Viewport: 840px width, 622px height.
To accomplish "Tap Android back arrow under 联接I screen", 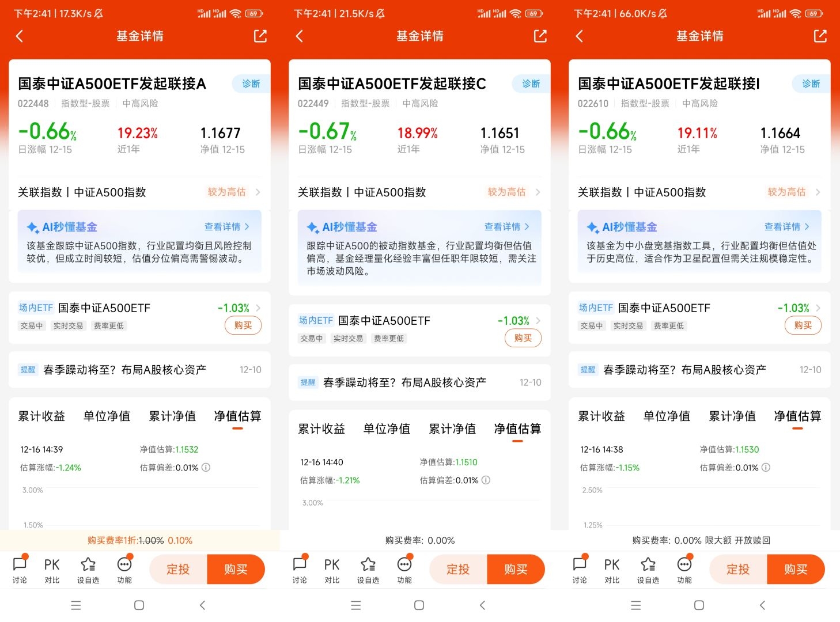I will click(x=762, y=605).
